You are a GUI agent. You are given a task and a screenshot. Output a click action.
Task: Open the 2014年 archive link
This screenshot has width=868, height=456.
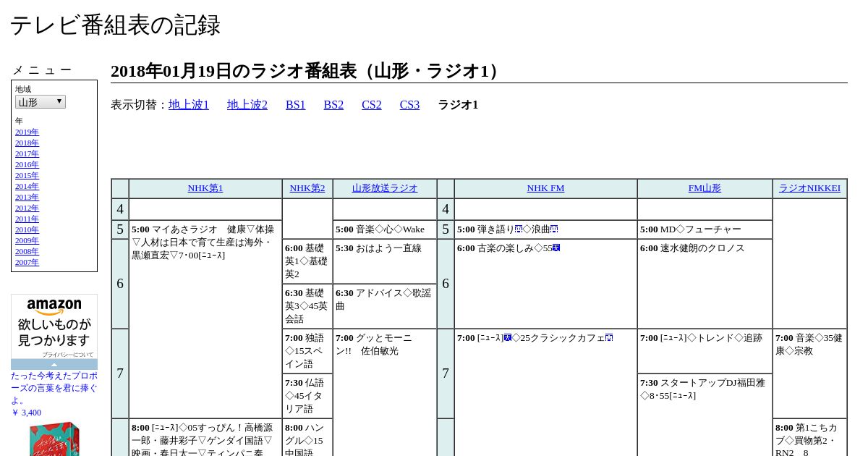(27, 186)
